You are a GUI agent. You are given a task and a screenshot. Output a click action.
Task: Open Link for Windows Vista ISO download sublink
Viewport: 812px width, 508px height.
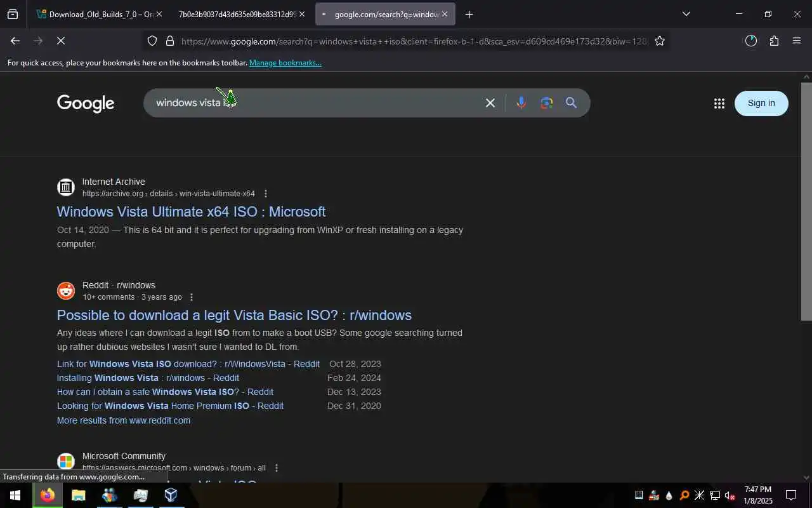click(188, 364)
